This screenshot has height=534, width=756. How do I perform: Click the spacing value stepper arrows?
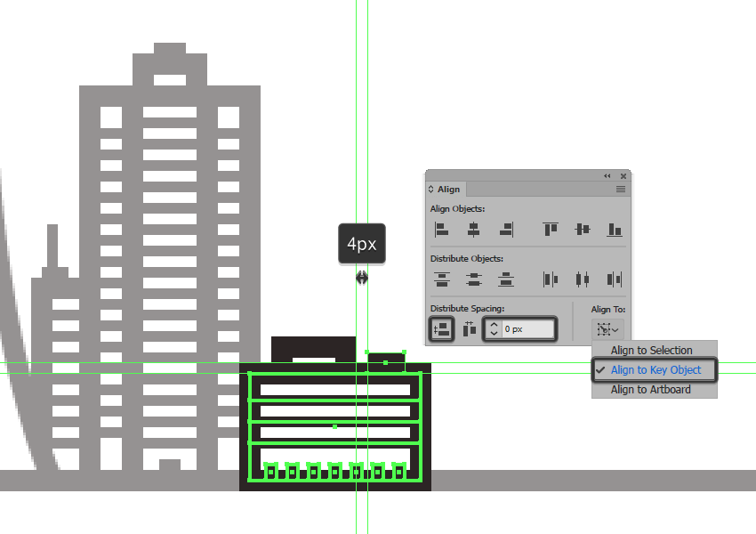494,329
